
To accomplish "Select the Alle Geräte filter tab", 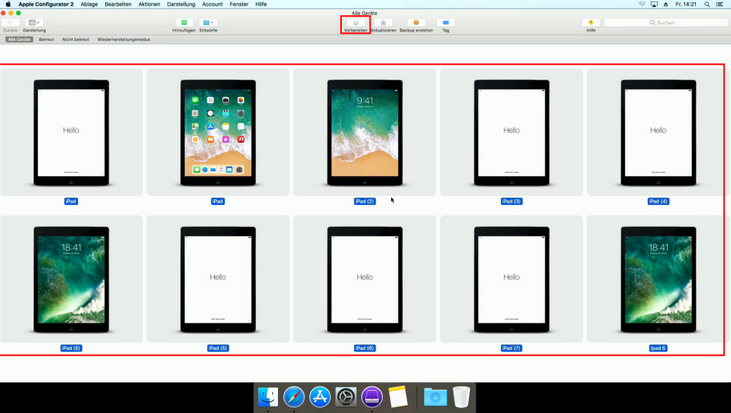I will pyautogui.click(x=19, y=40).
